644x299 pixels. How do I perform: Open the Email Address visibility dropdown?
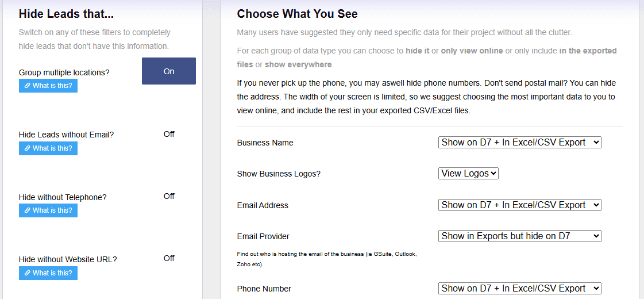519,205
